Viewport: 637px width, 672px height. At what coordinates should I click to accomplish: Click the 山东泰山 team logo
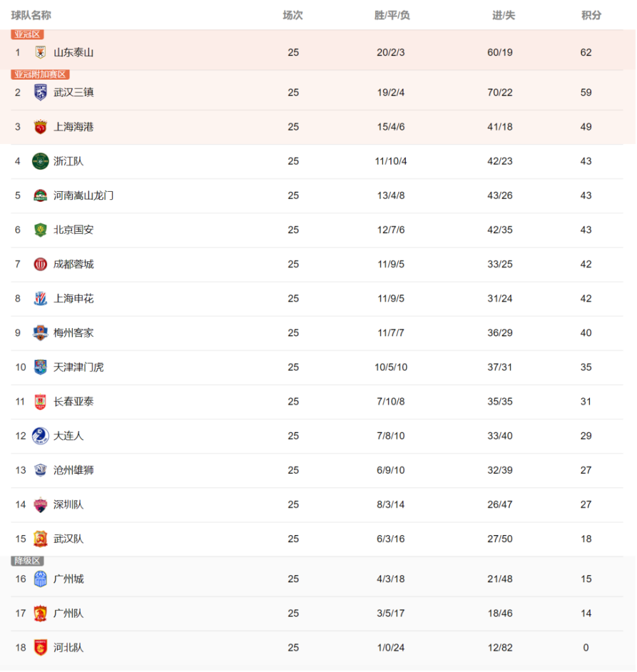[40, 52]
